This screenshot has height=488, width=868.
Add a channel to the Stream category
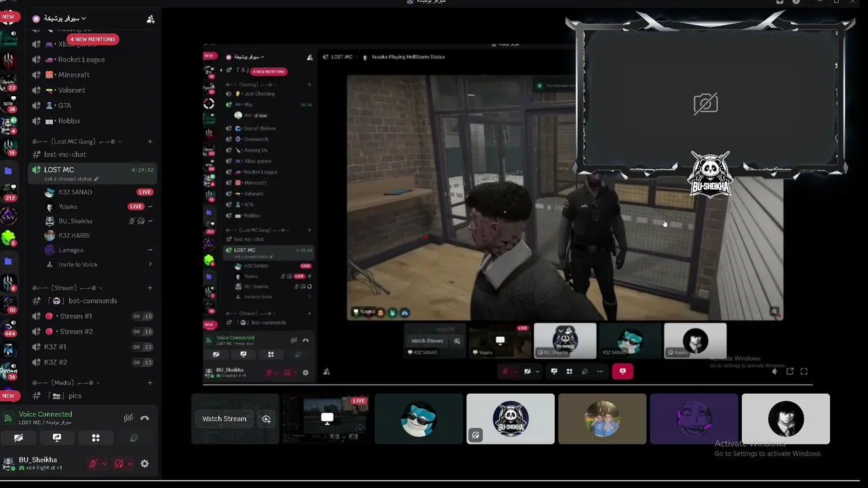point(150,288)
